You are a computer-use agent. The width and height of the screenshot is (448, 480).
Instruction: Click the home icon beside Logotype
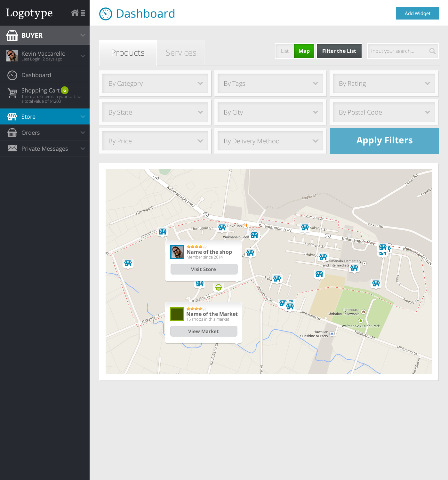75,13
